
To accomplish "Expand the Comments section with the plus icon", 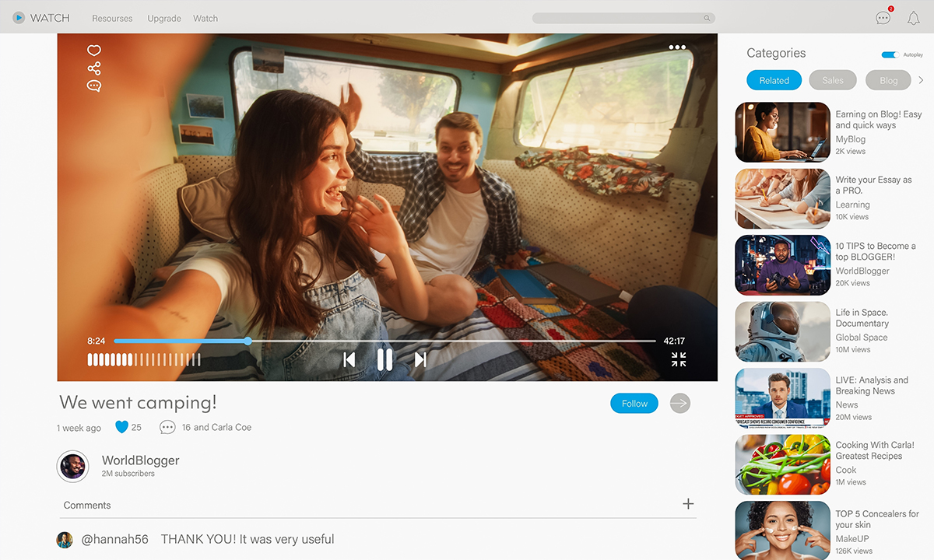I will [x=688, y=504].
